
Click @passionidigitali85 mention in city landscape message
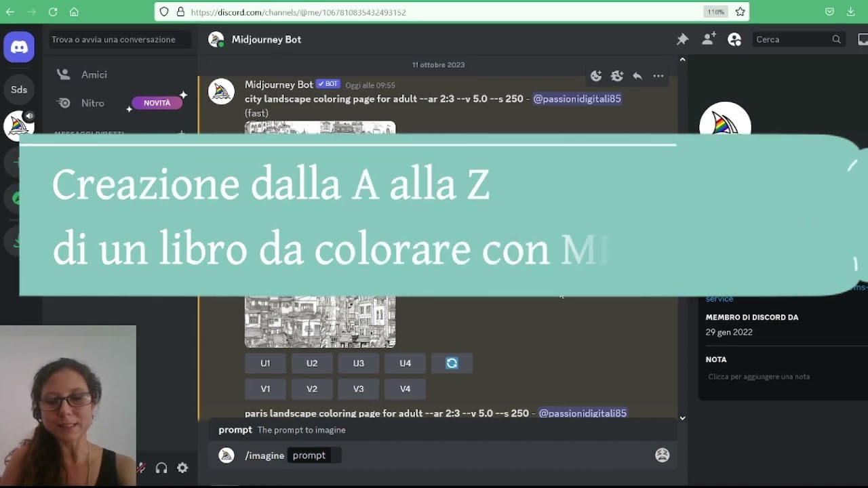pyautogui.click(x=577, y=99)
